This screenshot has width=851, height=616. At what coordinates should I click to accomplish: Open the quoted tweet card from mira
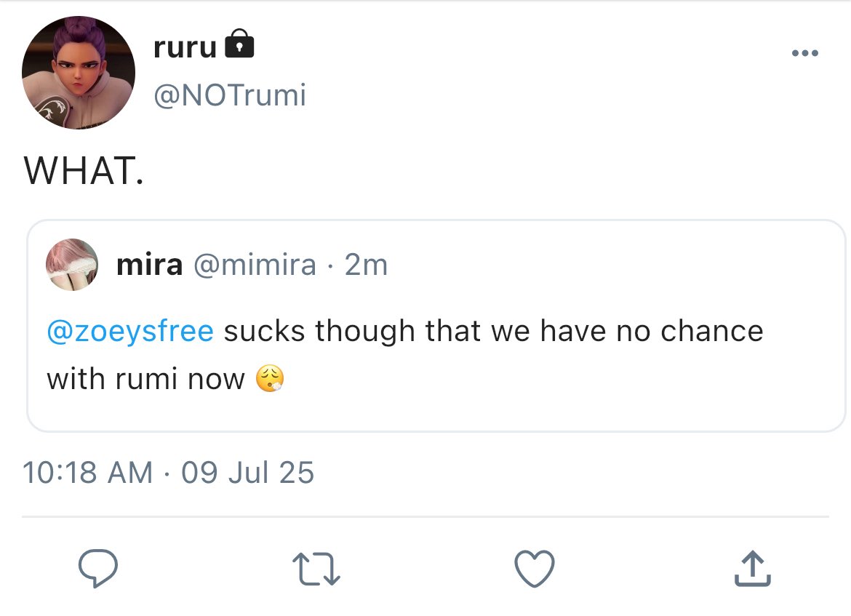436,326
